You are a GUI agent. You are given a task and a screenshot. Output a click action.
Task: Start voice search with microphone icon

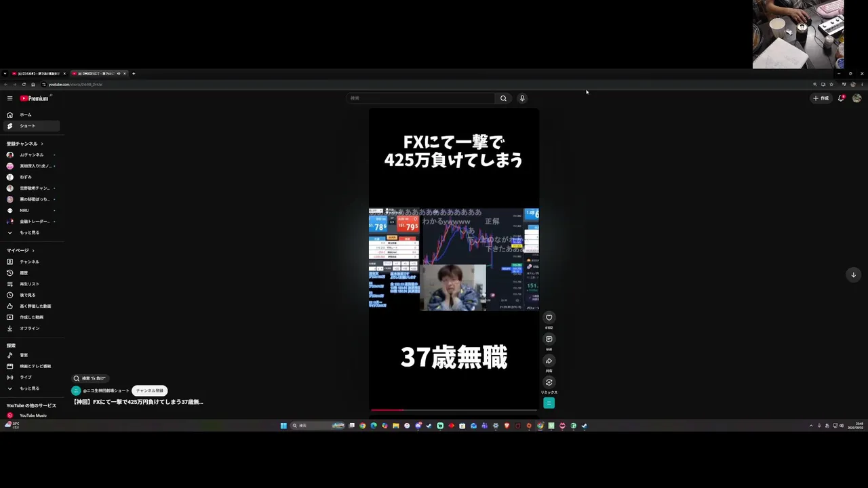pos(522,98)
